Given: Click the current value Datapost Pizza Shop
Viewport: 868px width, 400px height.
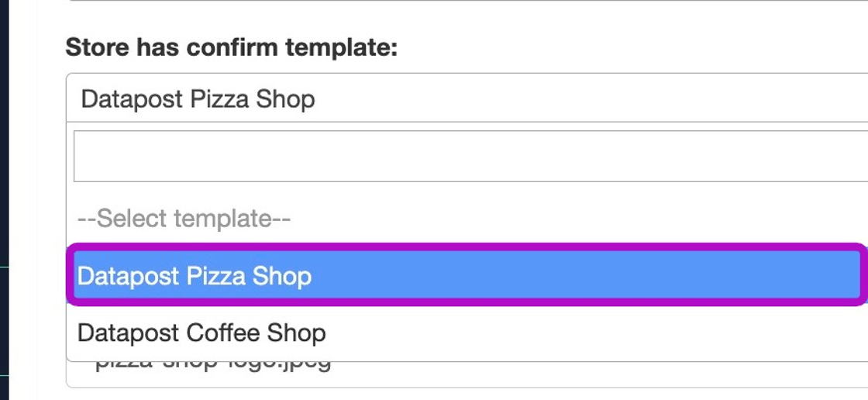Looking at the screenshot, I should (x=198, y=99).
